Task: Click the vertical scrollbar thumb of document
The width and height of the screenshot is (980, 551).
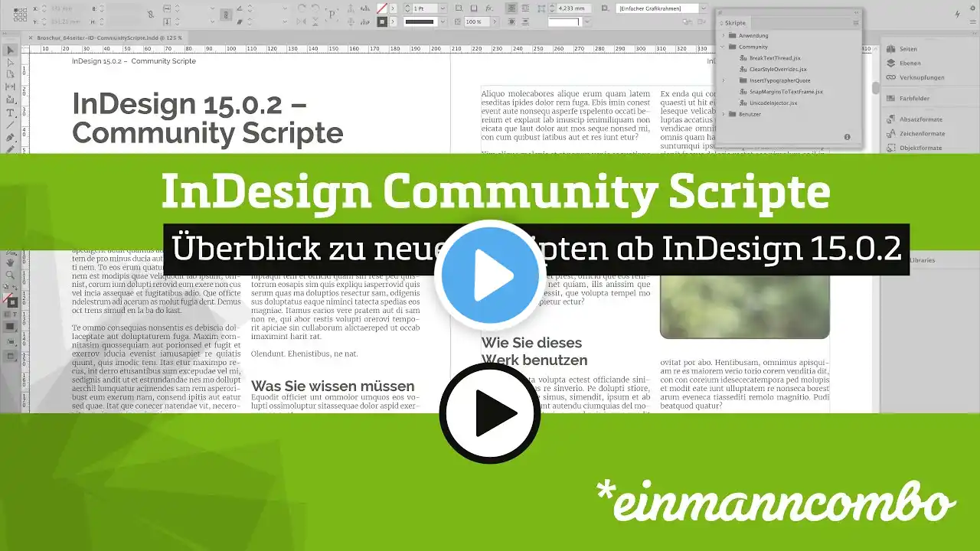Action: click(x=876, y=87)
